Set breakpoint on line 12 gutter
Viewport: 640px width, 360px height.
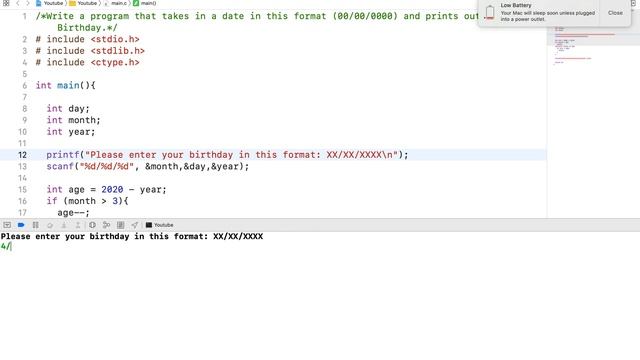coord(22,155)
